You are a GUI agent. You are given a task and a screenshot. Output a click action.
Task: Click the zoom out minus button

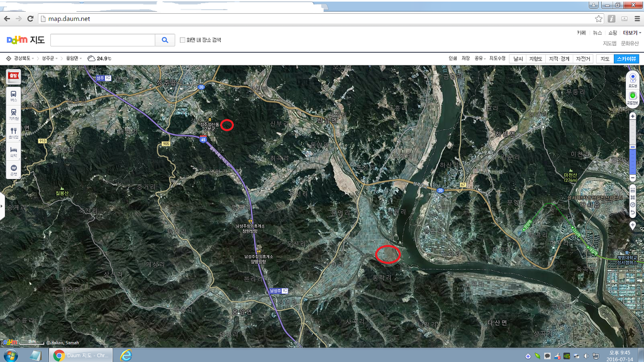(x=632, y=178)
